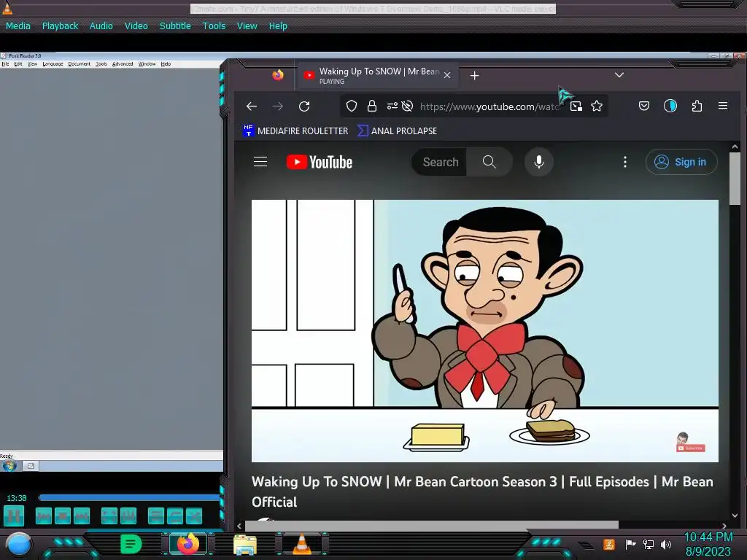Toggle the VLC playlist button
The width and height of the screenshot is (747, 560).
(156, 516)
